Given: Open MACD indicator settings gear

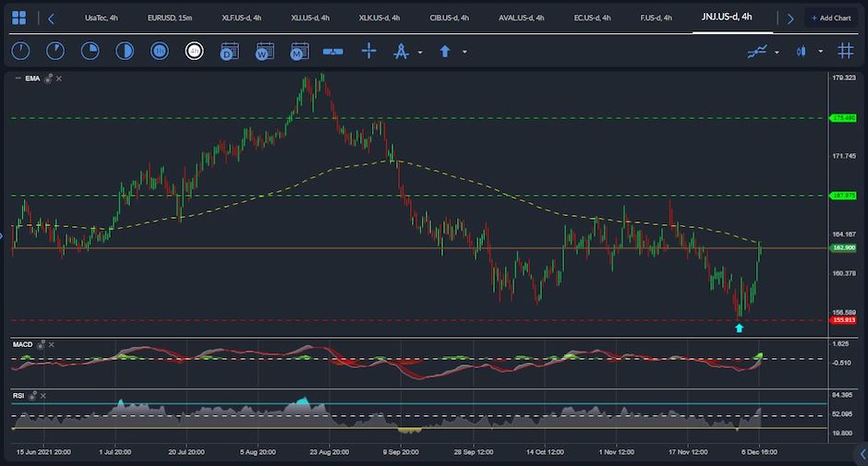Looking at the screenshot, I should (x=42, y=344).
